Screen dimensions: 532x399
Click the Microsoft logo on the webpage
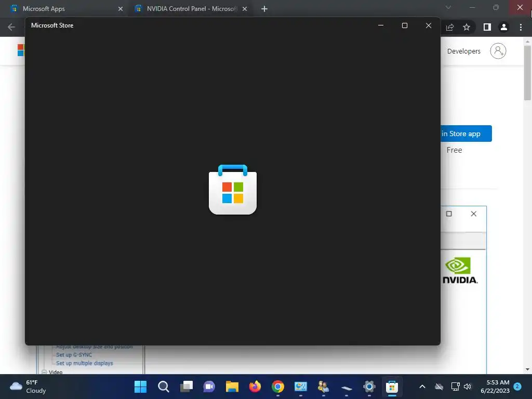pyautogui.click(x=21, y=50)
